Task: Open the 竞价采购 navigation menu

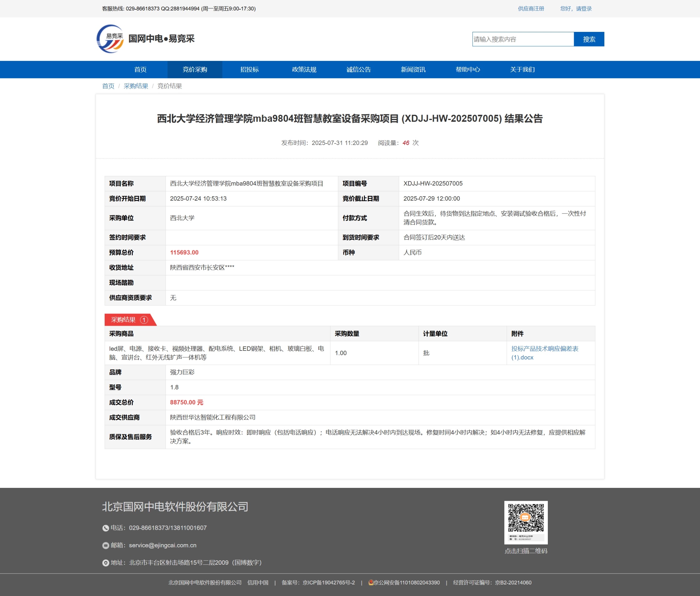Action: coord(195,70)
